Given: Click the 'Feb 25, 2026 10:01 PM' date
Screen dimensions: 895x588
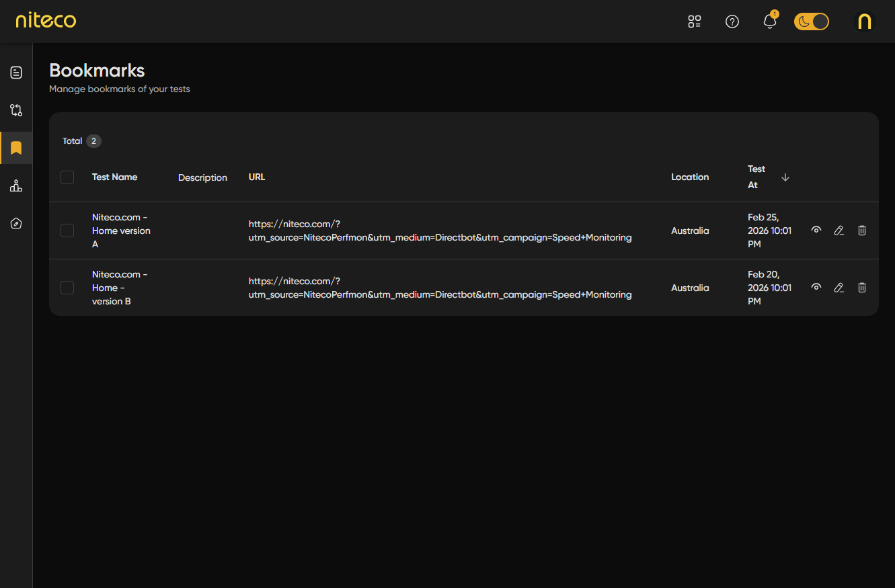Looking at the screenshot, I should click(770, 230).
